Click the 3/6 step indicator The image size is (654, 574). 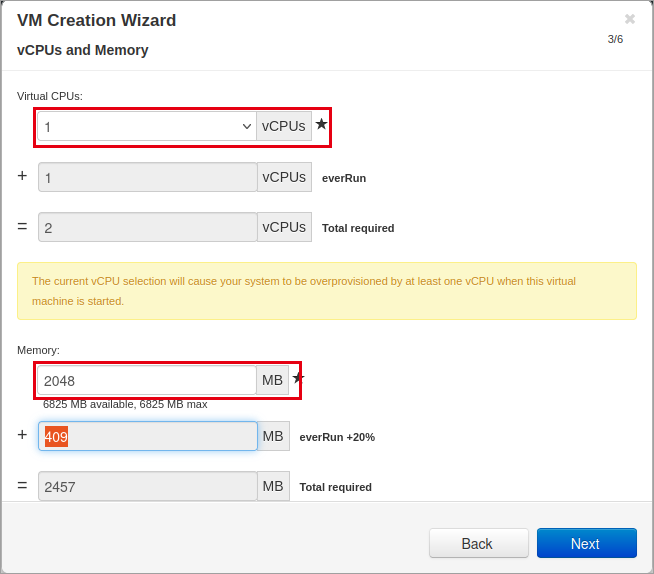tap(615, 39)
